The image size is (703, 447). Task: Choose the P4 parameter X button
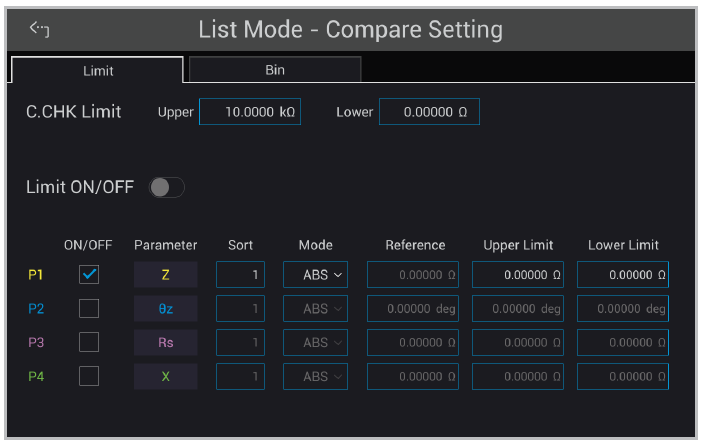165,377
